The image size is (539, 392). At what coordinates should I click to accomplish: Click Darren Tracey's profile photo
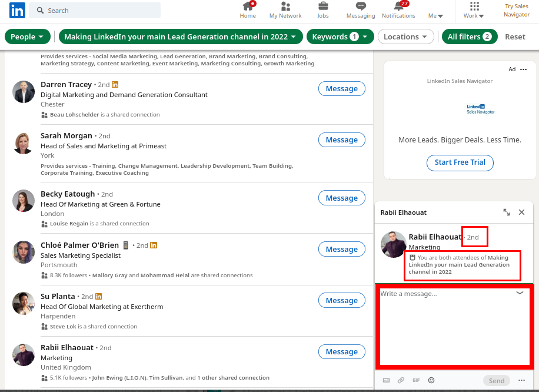(x=24, y=92)
